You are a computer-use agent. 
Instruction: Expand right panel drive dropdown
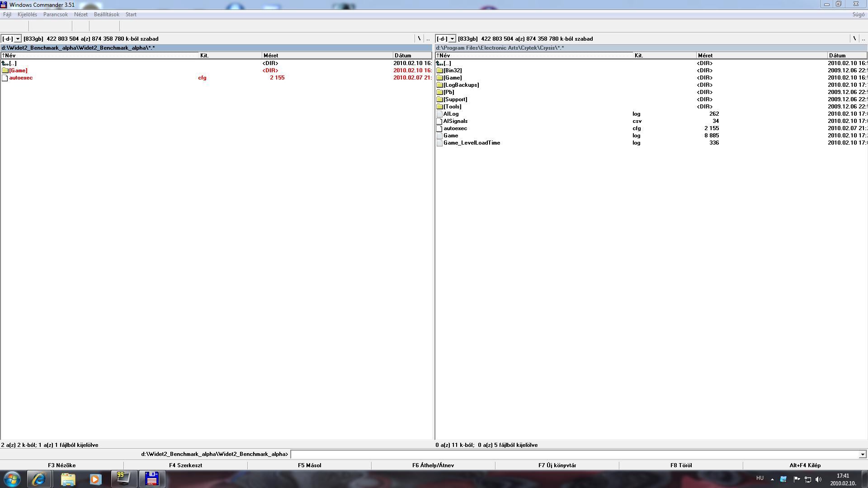[452, 39]
